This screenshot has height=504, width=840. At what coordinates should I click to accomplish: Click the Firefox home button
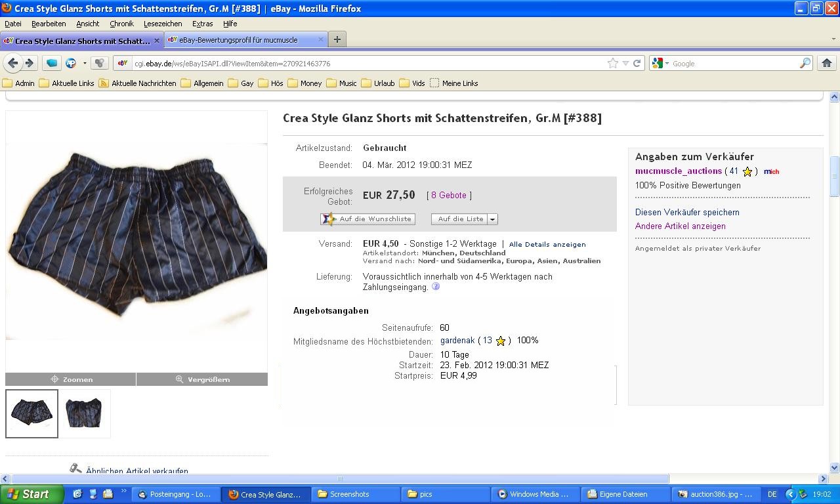coord(826,63)
